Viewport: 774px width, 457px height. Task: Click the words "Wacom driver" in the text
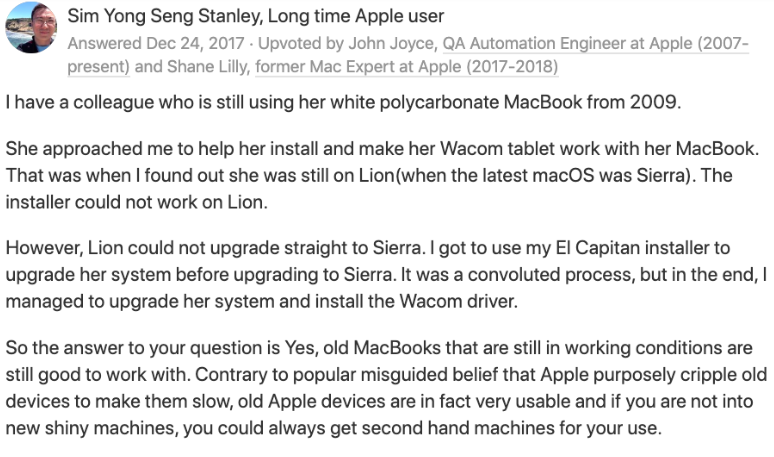pos(457,301)
